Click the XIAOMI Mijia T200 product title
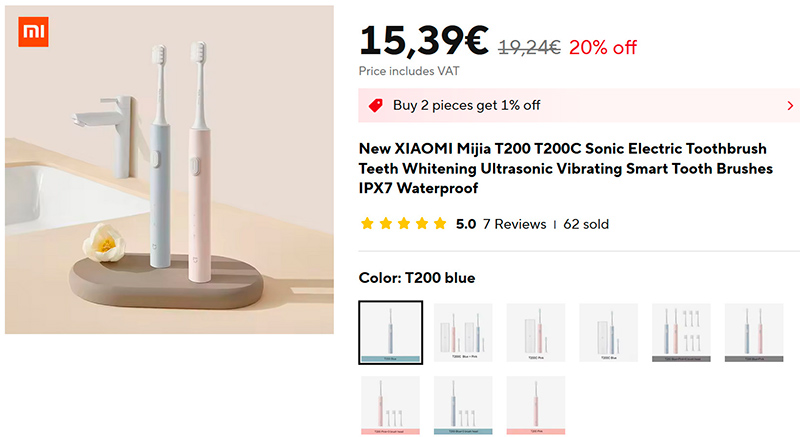The height and width of the screenshot is (437, 800). (565, 168)
